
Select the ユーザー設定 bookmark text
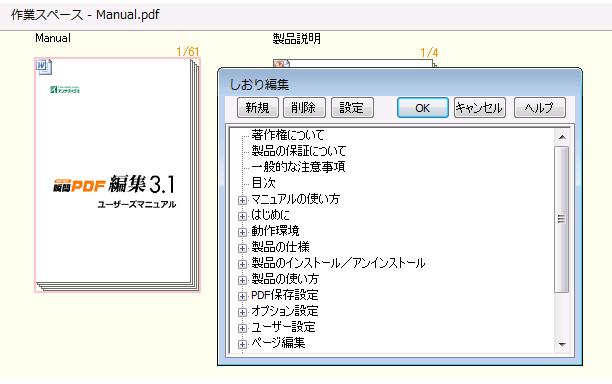pyautogui.click(x=283, y=327)
